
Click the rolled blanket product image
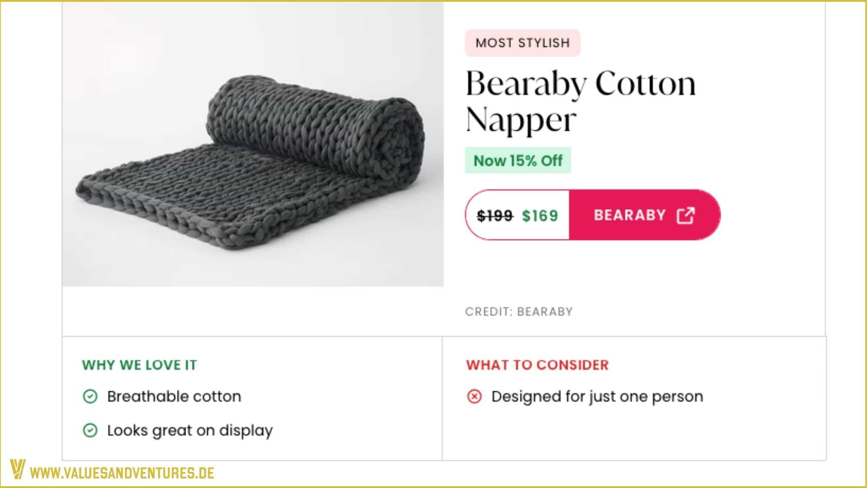tap(253, 144)
